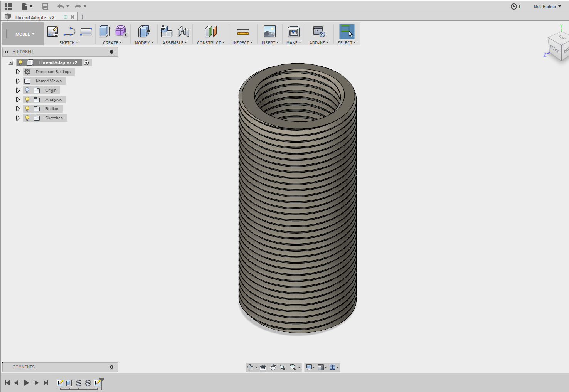This screenshot has height=392, width=569.
Task: Select the Pan hand tool
Action: (273, 367)
